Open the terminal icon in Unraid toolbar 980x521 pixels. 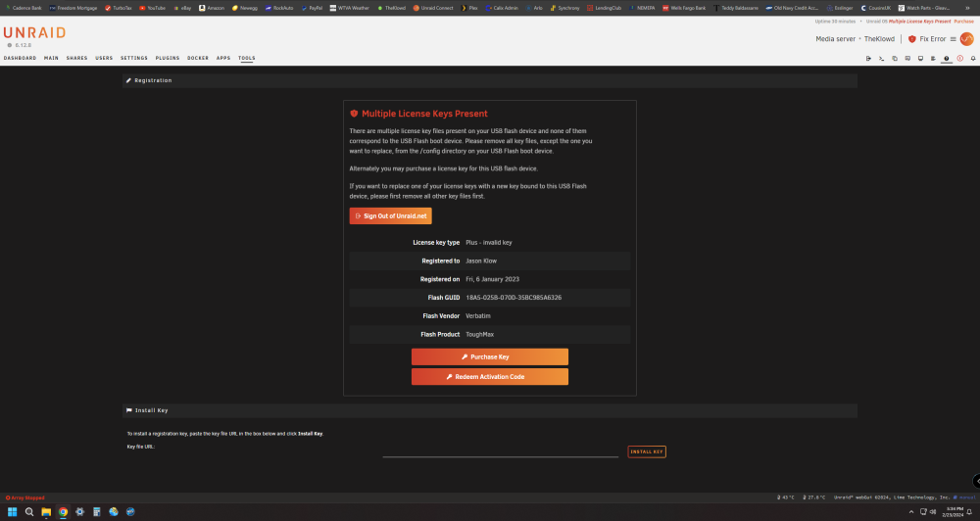click(x=881, y=58)
